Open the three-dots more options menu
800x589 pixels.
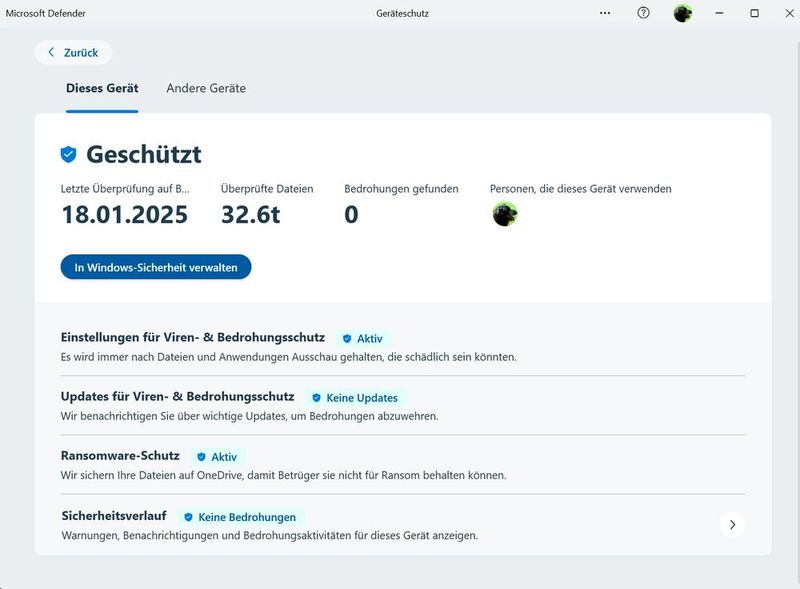point(605,13)
